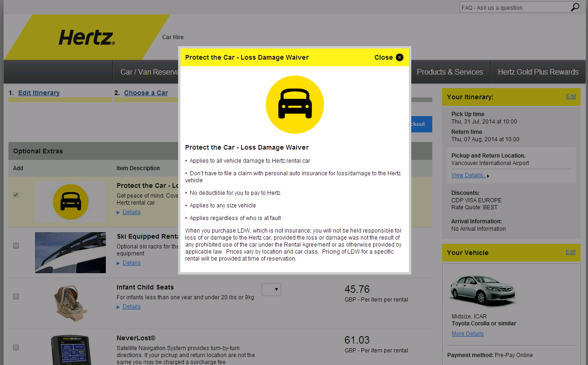588x365 pixels.
Task: Click the Hertz logo
Action: tap(87, 37)
